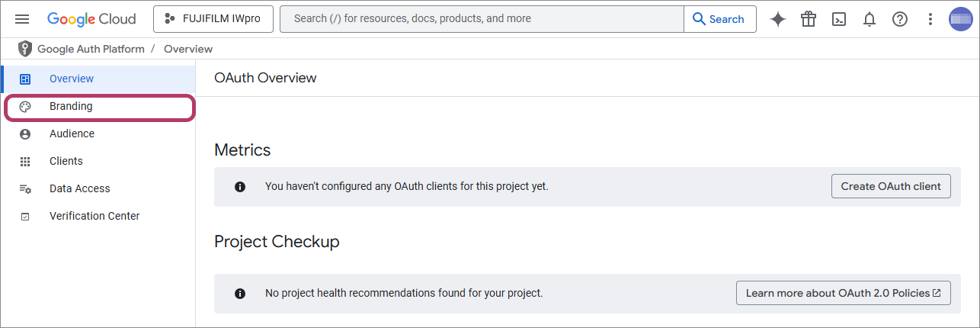Open the help question mark icon

pos(900,19)
